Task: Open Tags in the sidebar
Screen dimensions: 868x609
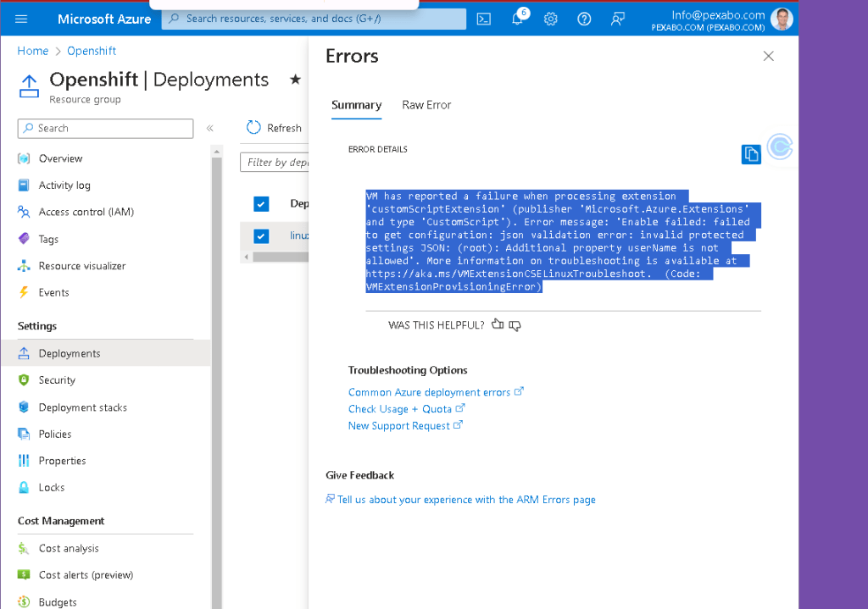Action: pyautogui.click(x=48, y=239)
